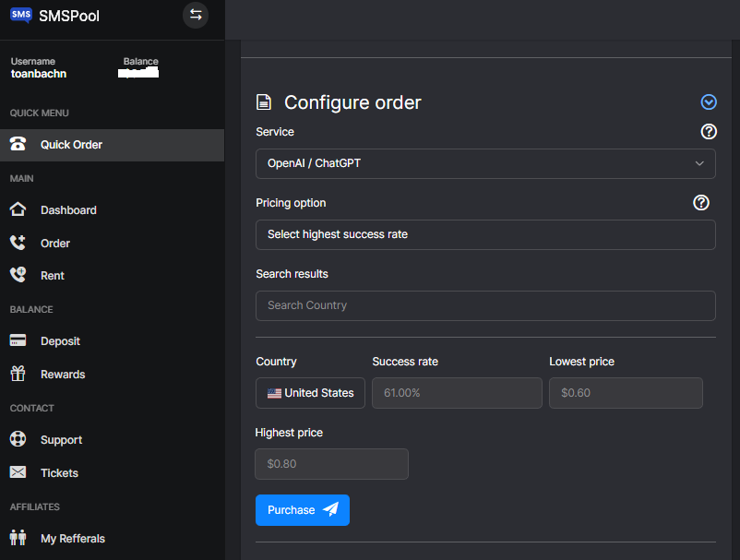
Task: Click the Order phone-plus icon
Action: pos(18,244)
